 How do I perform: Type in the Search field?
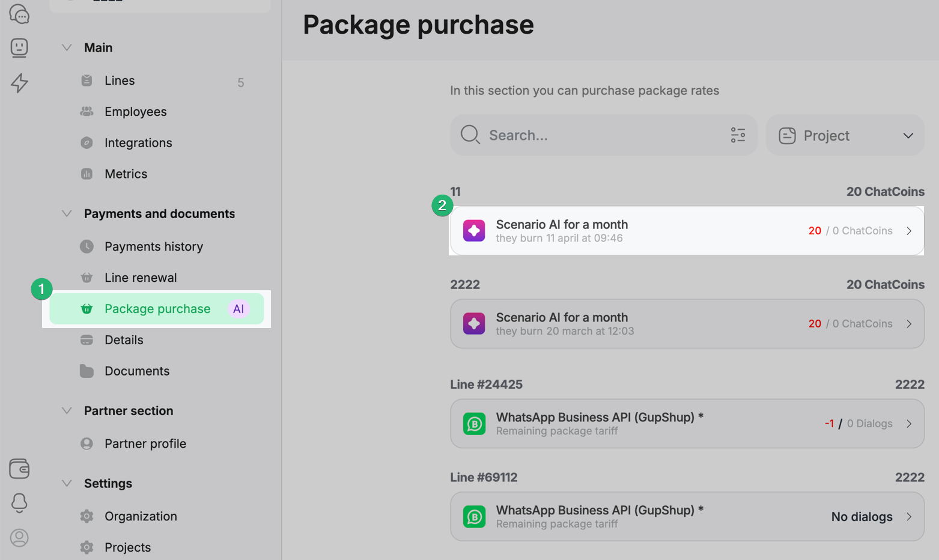coord(601,135)
